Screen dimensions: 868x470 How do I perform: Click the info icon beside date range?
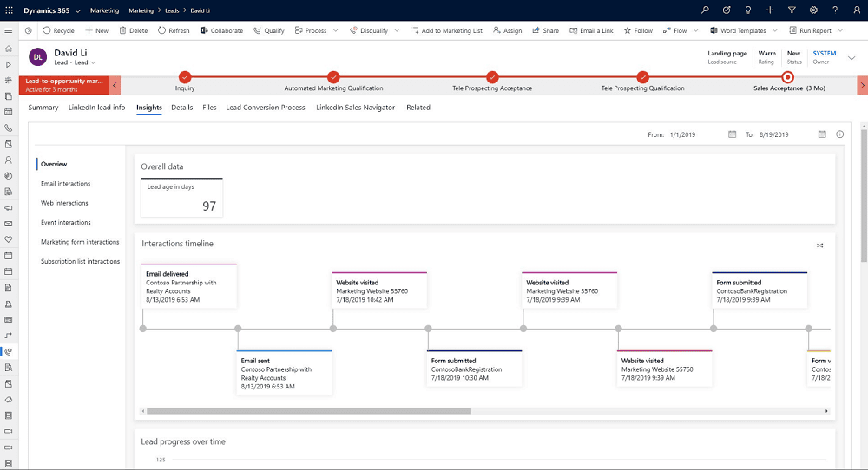(839, 134)
